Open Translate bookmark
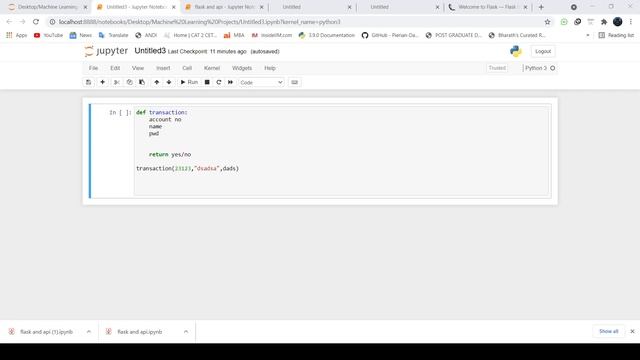 click(x=113, y=36)
